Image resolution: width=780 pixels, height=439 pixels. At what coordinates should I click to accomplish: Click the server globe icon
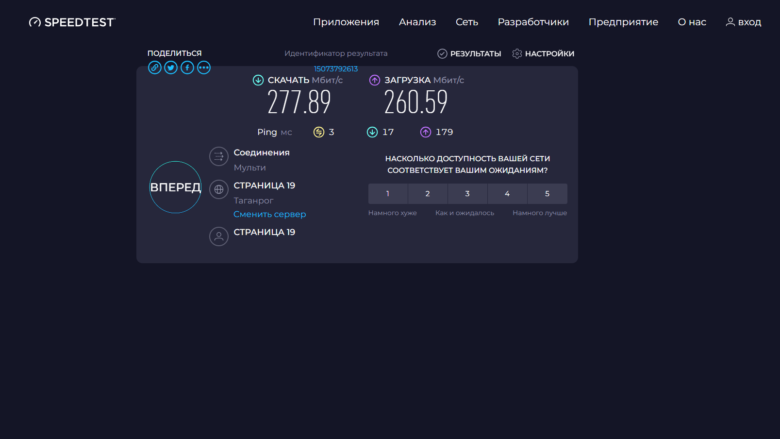pyautogui.click(x=218, y=189)
